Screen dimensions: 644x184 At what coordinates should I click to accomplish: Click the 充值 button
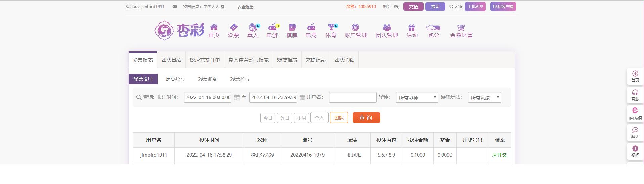[x=414, y=7]
